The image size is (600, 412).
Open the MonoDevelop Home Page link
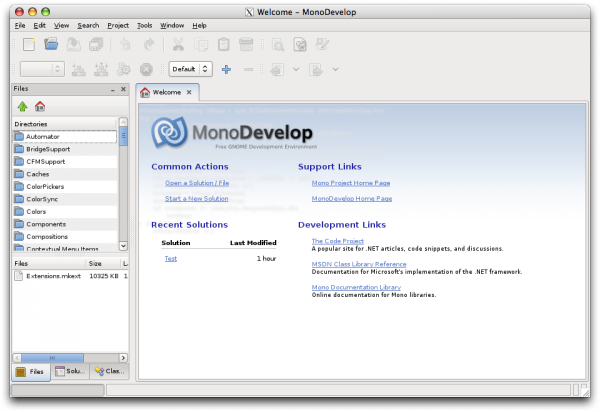coord(352,199)
